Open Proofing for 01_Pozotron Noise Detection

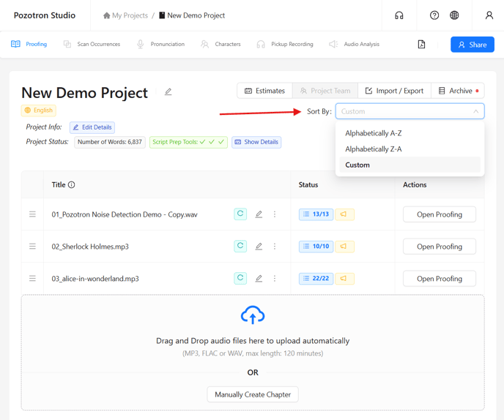point(440,214)
